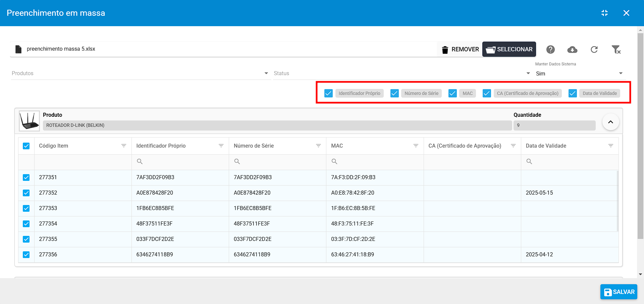The width and height of the screenshot is (644, 304).
Task: Open CA (Certificado de Aprovação) column filter icon
Action: point(513,146)
